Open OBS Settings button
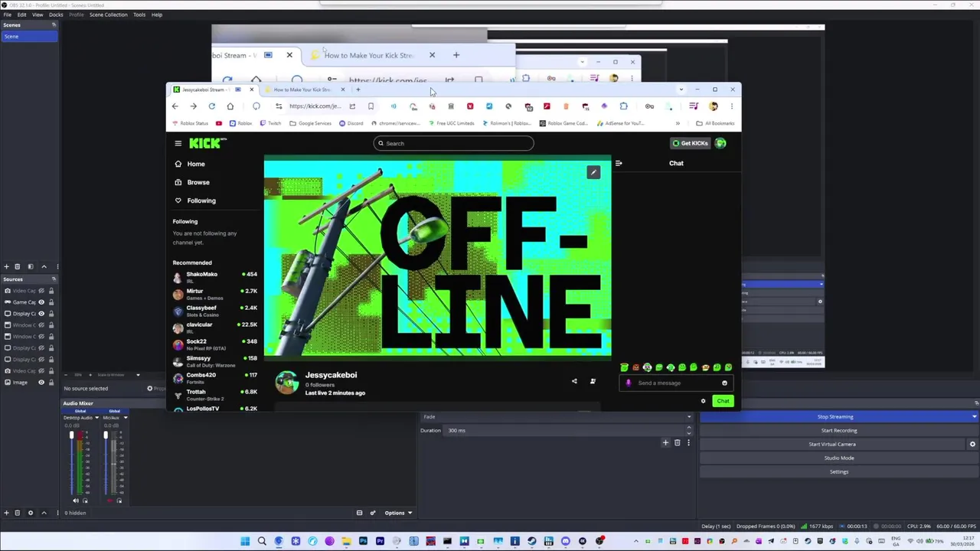This screenshot has width=980, height=551. click(x=839, y=471)
